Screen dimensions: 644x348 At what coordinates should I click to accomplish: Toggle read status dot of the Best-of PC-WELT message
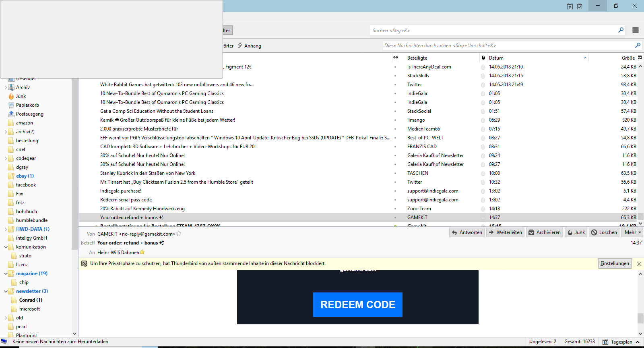395,138
